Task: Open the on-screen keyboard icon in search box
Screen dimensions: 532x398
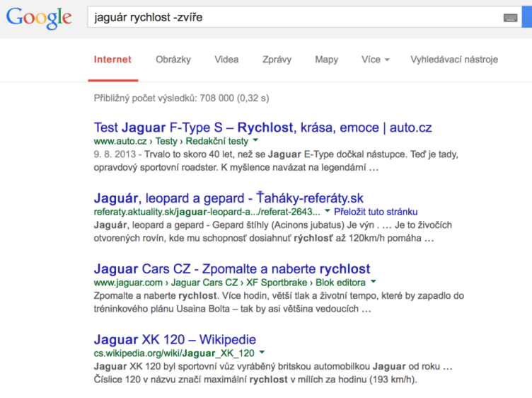Action: point(510,18)
